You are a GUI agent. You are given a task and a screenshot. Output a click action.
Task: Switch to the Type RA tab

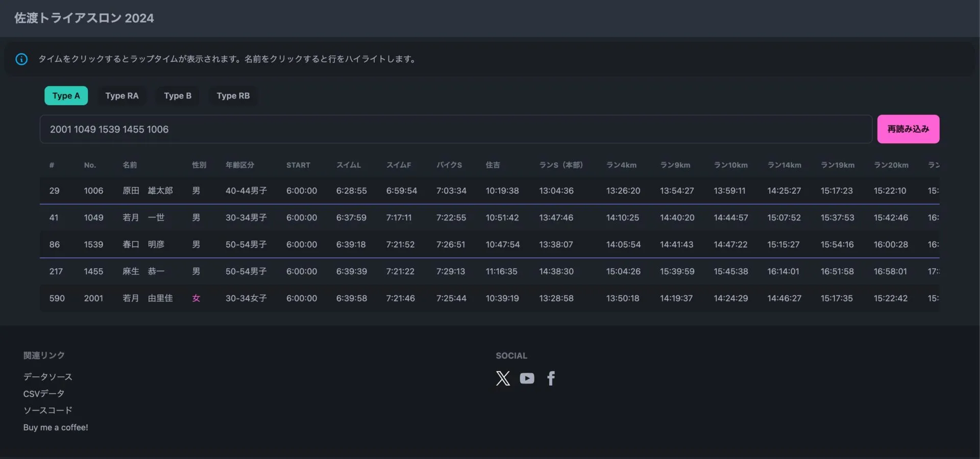point(121,96)
